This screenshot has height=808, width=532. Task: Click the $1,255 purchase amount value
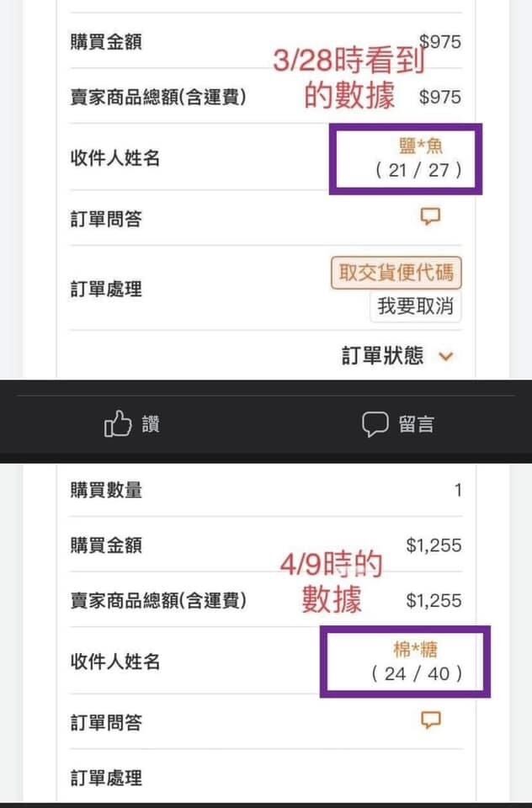[434, 545]
